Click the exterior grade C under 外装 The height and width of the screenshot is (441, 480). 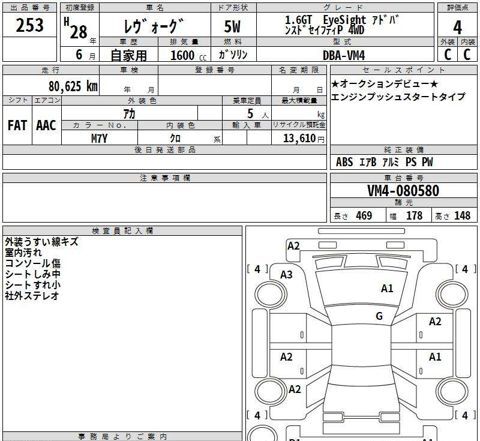(x=448, y=54)
